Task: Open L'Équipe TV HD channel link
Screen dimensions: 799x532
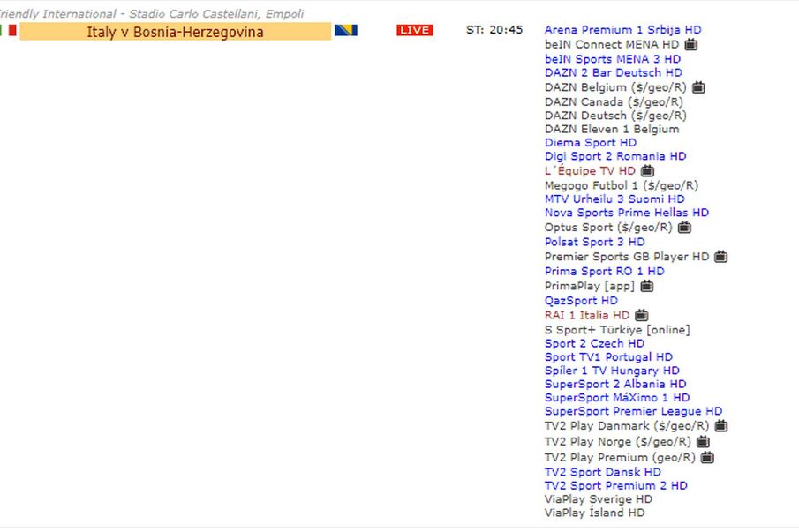Action: point(590,171)
